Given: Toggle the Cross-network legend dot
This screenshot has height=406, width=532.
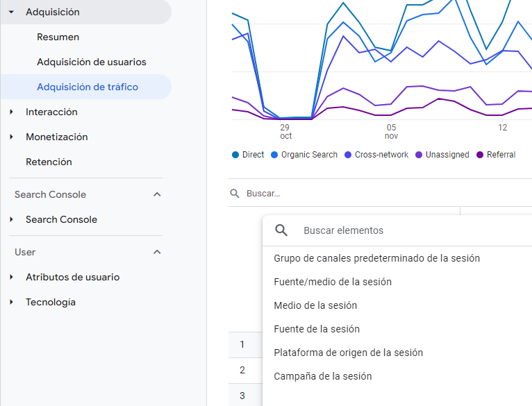Looking at the screenshot, I should [x=348, y=155].
